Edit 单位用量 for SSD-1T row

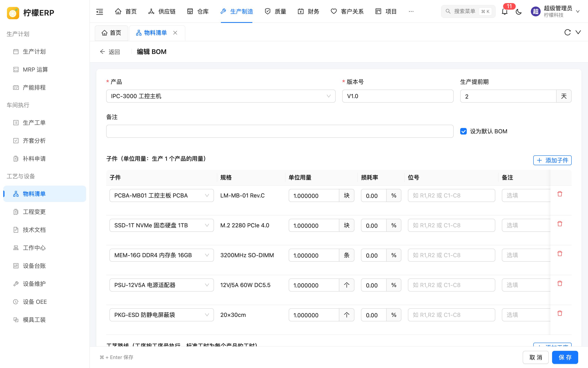[x=314, y=225]
